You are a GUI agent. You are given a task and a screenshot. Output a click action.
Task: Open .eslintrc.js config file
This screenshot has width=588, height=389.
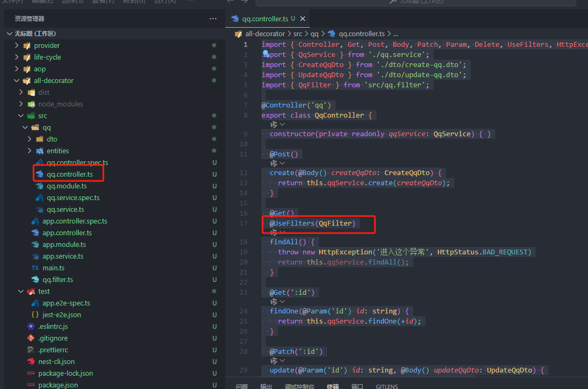[x=53, y=326]
